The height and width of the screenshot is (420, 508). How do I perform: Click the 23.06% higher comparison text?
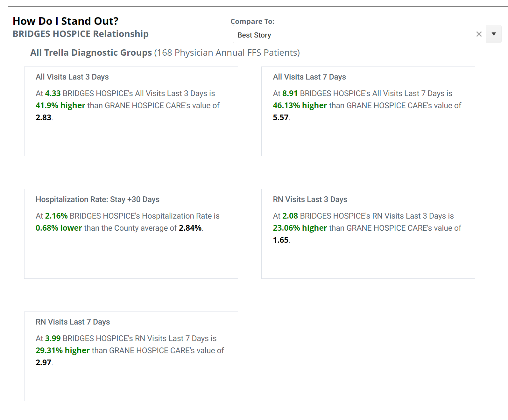point(300,228)
